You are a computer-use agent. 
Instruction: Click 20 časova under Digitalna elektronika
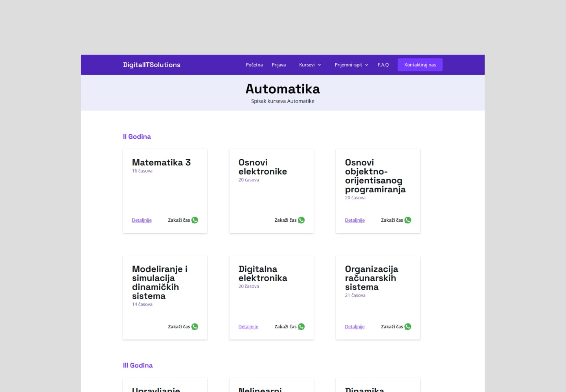tap(249, 286)
